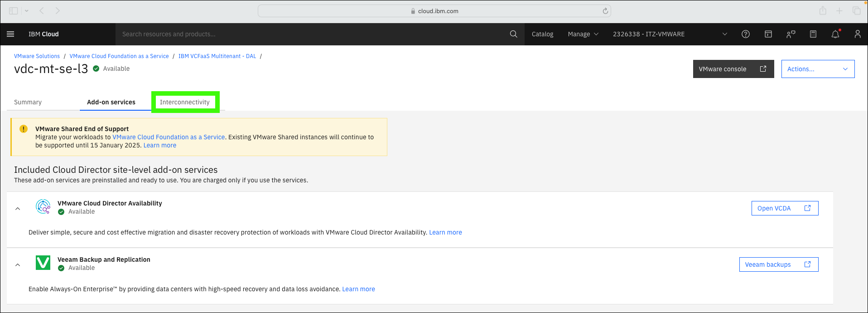
Task: Open the user profile avatar icon
Action: [x=858, y=34]
